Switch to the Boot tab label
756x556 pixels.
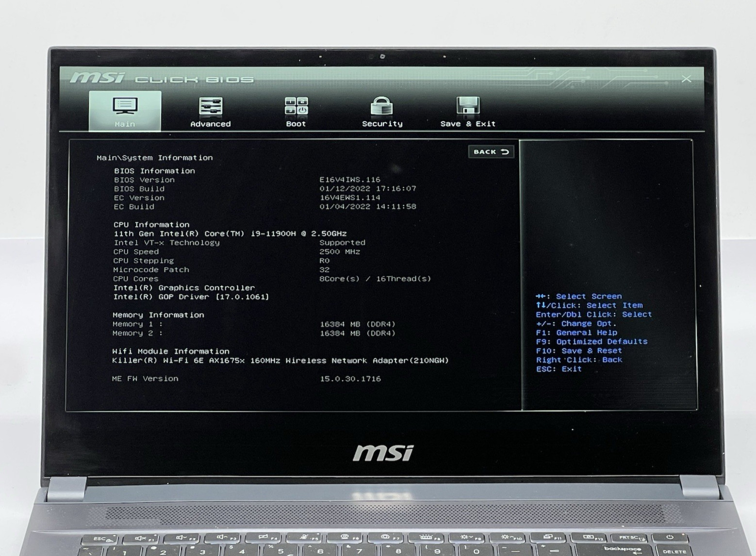pos(296,124)
